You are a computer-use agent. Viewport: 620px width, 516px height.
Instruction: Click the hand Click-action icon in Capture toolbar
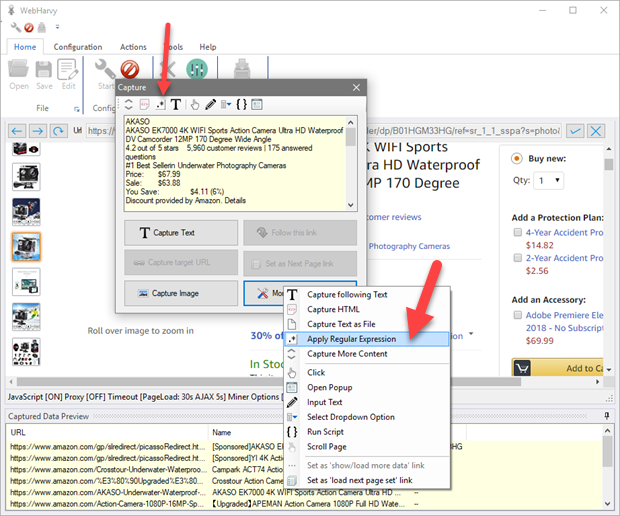[x=194, y=104]
